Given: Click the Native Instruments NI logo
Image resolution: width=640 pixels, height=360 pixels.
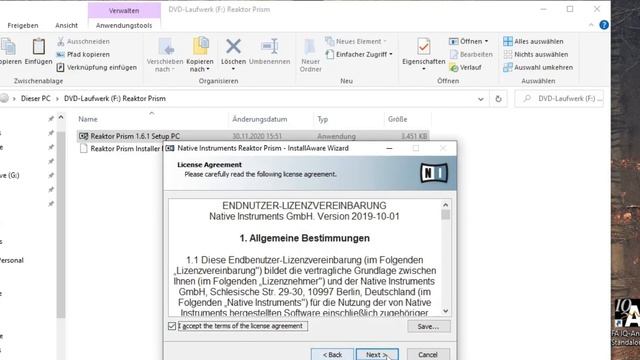Looking at the screenshot, I should tap(434, 173).
